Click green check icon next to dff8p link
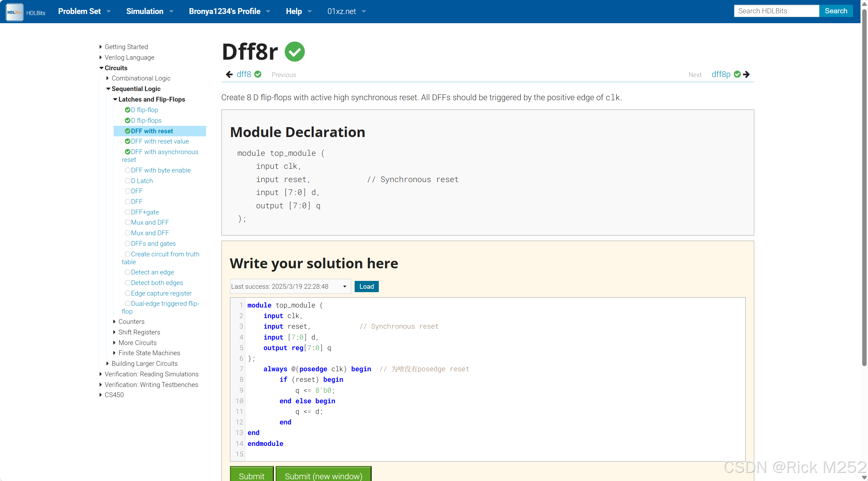Viewport: 868px width, 481px height. pyautogui.click(x=737, y=74)
